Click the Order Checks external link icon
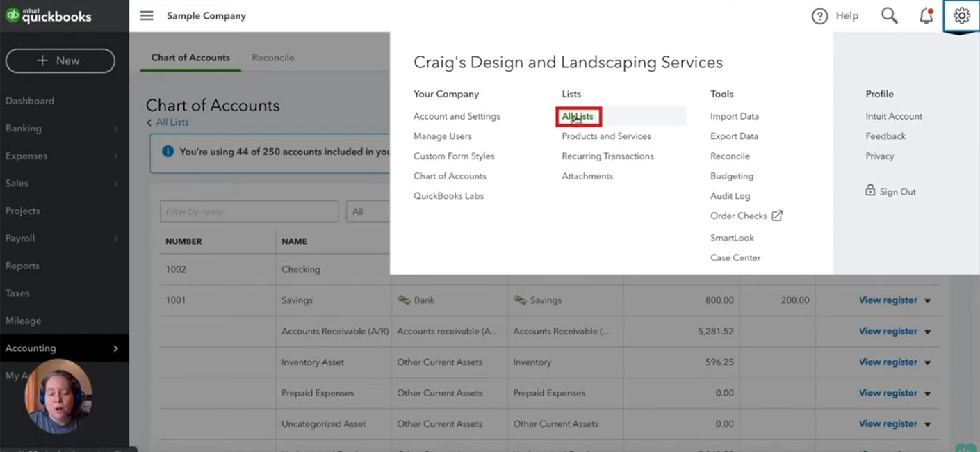980x452 pixels. (x=777, y=216)
